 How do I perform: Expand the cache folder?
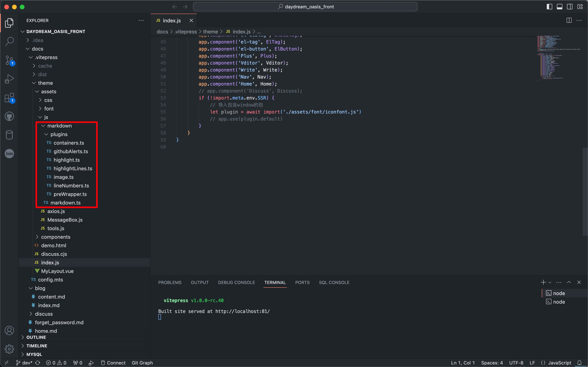coord(84,66)
